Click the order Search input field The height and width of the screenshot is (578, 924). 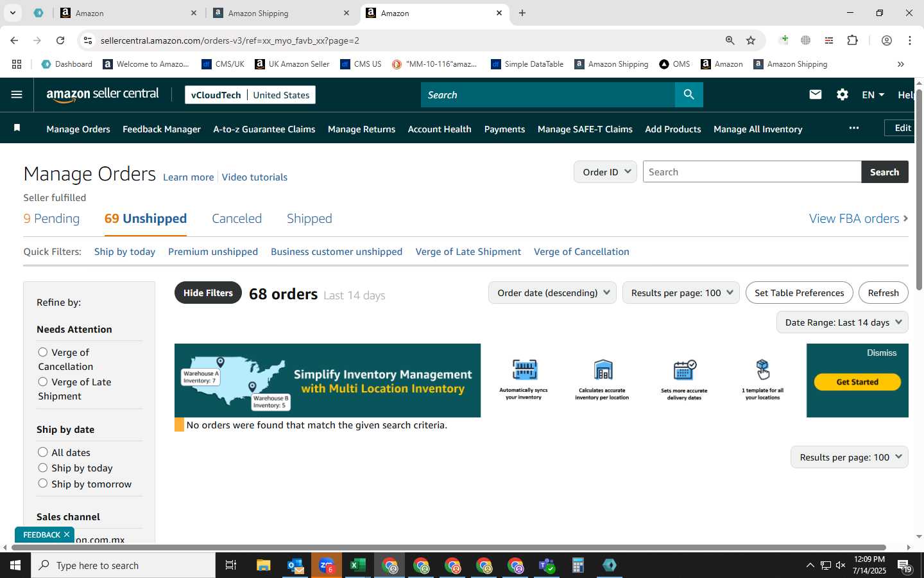pos(752,172)
